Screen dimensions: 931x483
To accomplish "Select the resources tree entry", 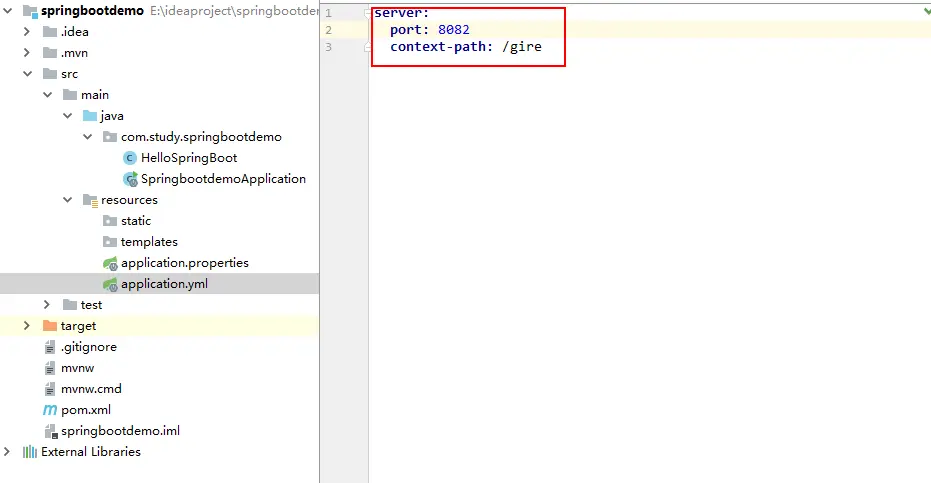I will pyautogui.click(x=129, y=200).
